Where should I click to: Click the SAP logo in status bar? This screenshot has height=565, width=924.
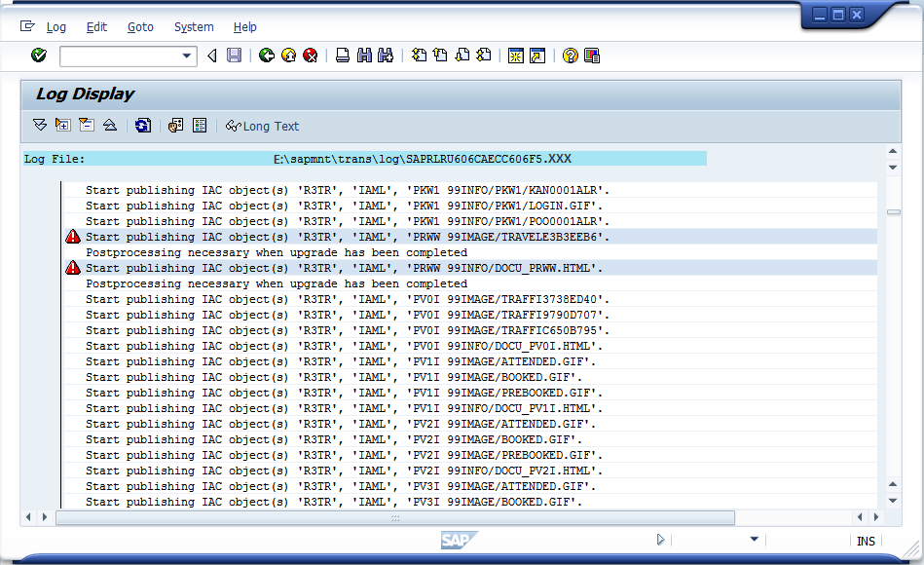pyautogui.click(x=459, y=540)
